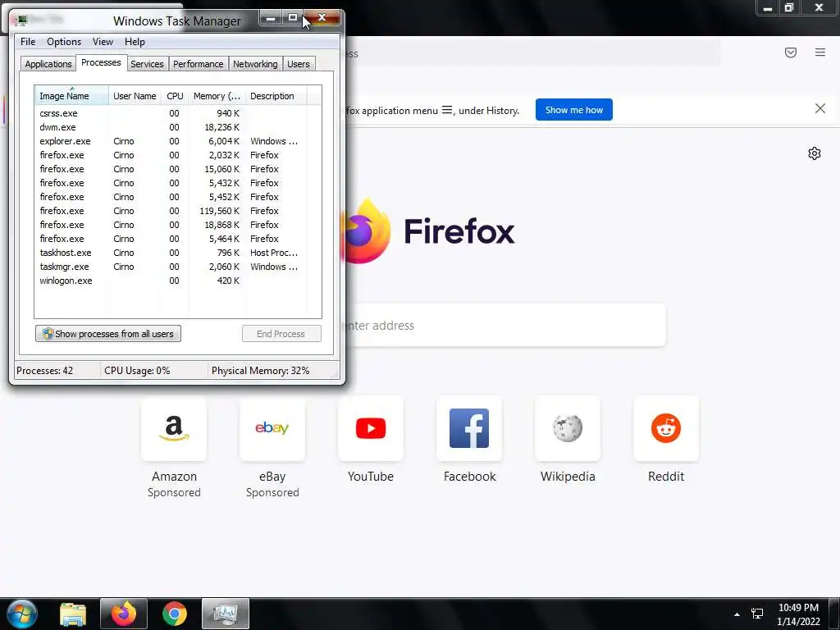This screenshot has height=630, width=840.
Task: Click the Firefox taskbar icon
Action: click(x=124, y=614)
